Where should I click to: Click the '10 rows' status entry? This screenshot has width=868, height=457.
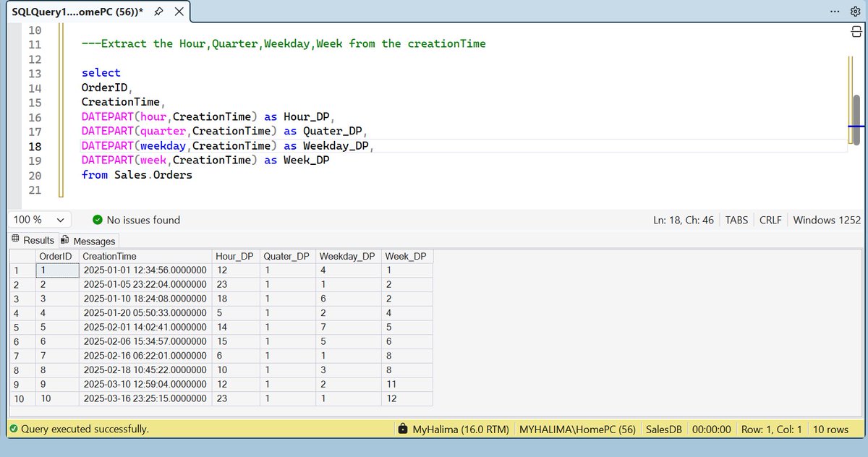tap(830, 429)
